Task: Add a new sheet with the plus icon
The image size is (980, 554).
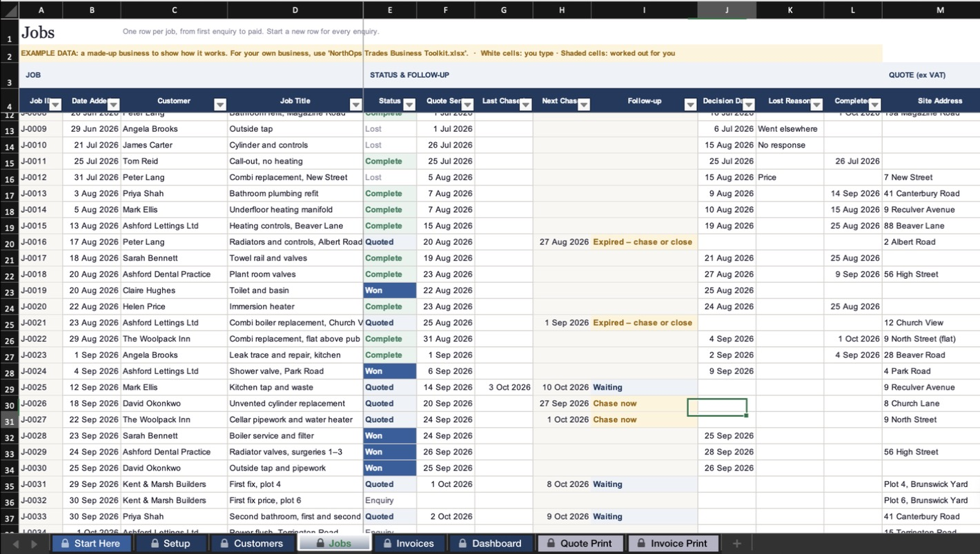Action: tap(736, 544)
